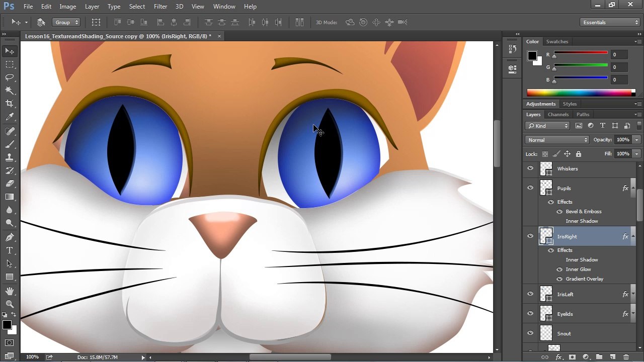Select the Zoom tool
The image size is (644, 362).
click(10, 304)
